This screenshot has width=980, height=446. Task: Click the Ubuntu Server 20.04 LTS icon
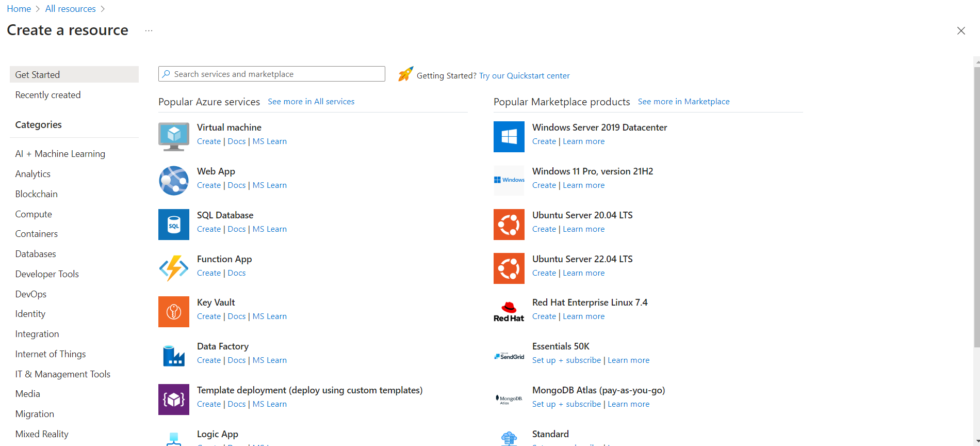(509, 225)
